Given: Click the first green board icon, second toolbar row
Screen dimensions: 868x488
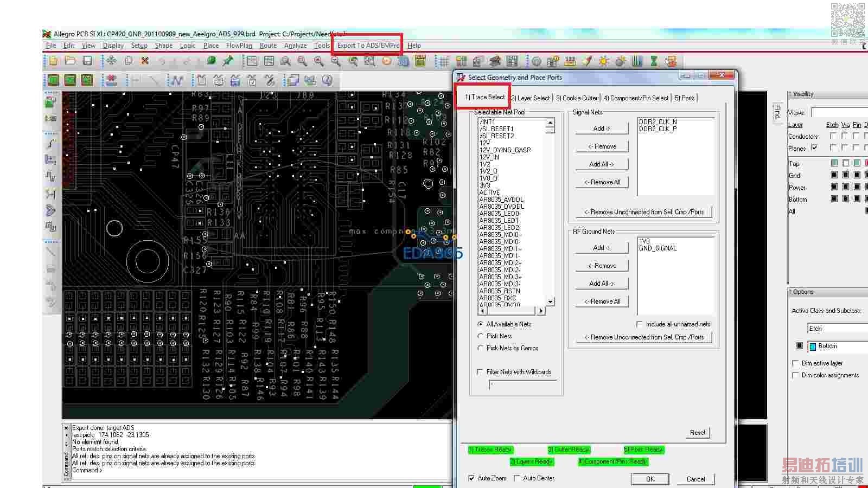Looking at the screenshot, I should (53, 80).
